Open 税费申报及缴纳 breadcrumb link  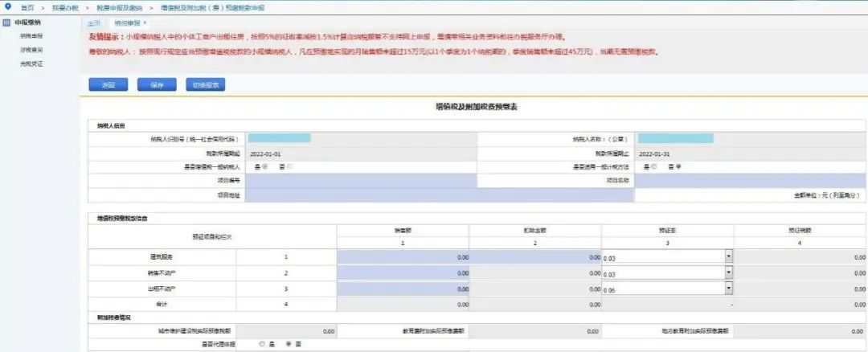click(x=118, y=8)
